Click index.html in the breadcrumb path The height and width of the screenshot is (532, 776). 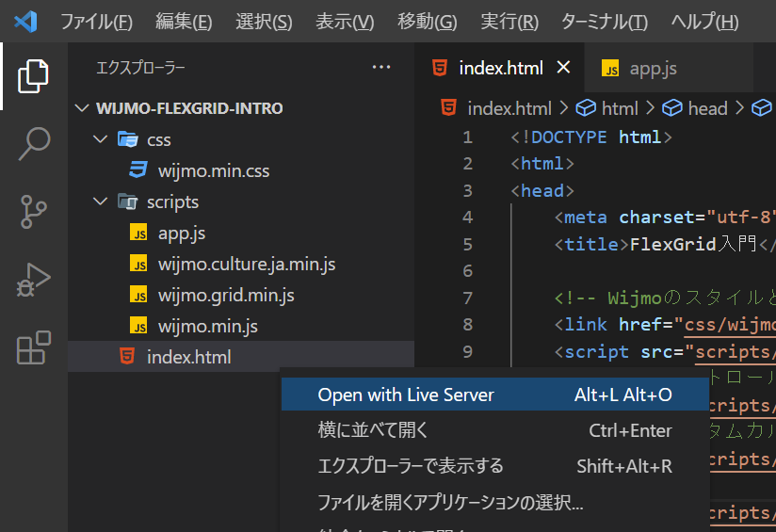[x=509, y=108]
